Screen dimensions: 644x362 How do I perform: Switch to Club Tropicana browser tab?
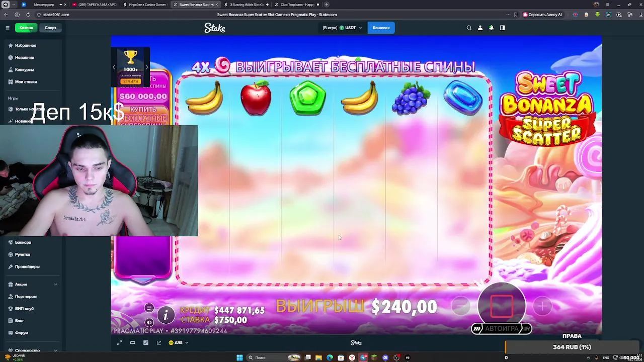(297, 5)
